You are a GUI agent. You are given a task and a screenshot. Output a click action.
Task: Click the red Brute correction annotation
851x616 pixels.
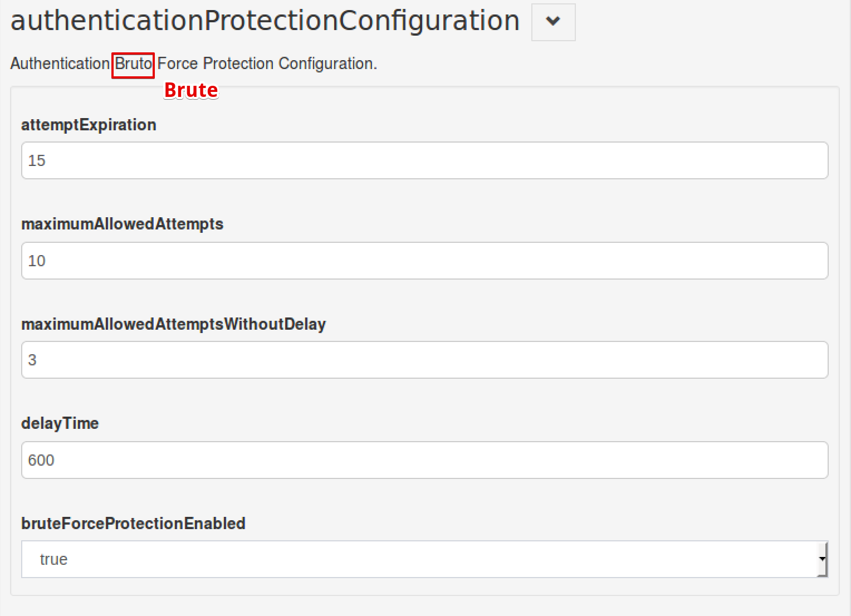[190, 90]
